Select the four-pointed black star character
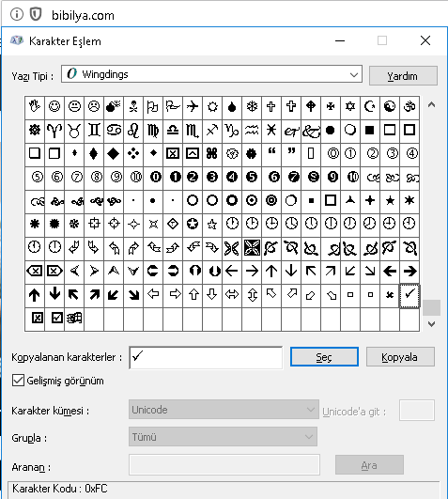448x499 pixels. pyautogui.click(x=370, y=201)
